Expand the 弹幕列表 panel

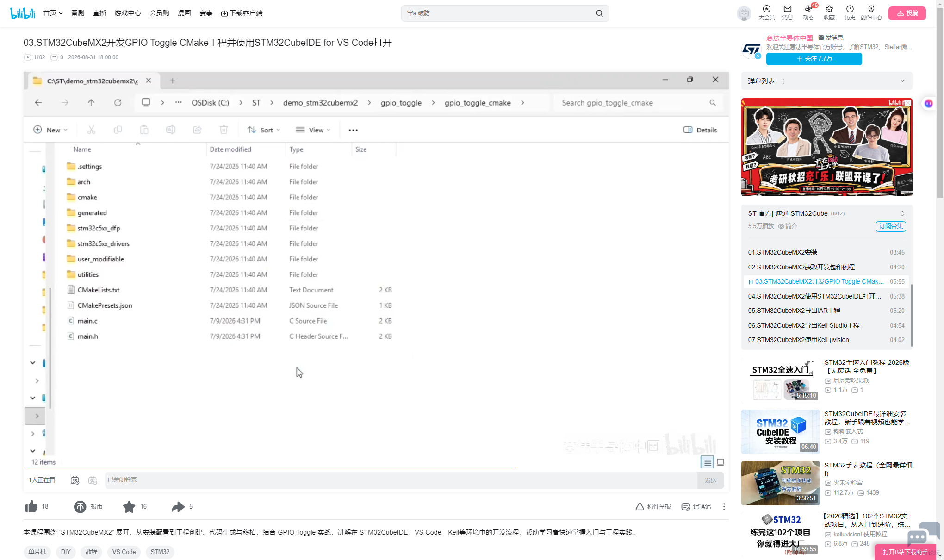[x=902, y=81]
